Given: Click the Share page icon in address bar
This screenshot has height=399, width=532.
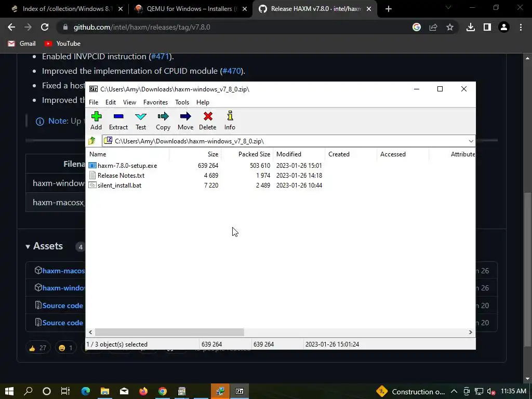Looking at the screenshot, I should (433, 27).
